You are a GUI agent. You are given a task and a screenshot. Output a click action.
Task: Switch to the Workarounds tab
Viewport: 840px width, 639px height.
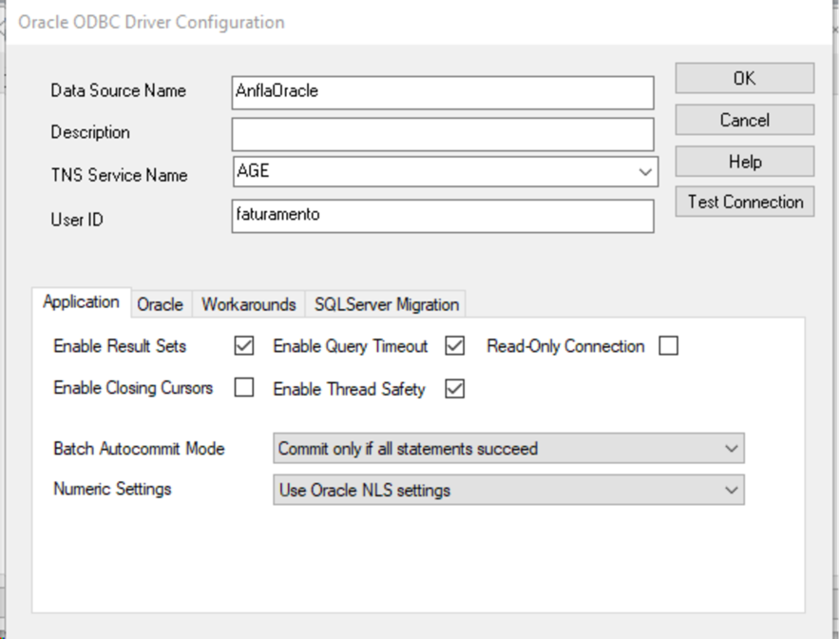[x=249, y=304]
